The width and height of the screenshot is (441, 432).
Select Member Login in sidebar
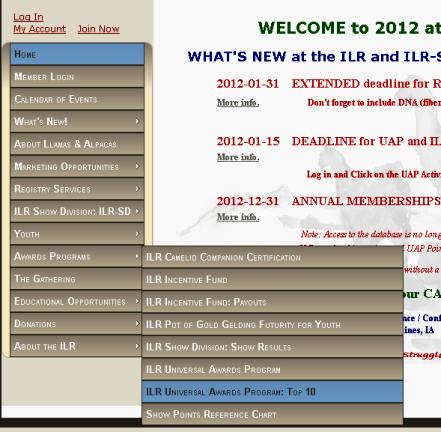[x=77, y=76]
